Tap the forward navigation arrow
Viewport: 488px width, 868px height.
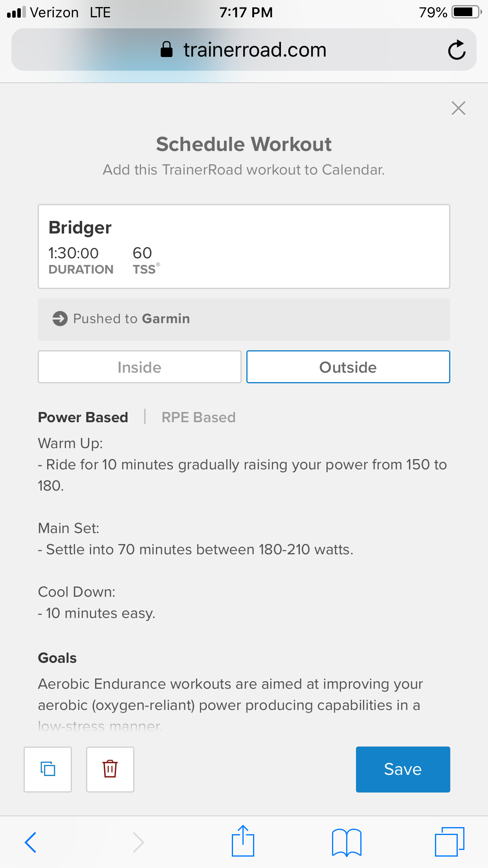138,842
